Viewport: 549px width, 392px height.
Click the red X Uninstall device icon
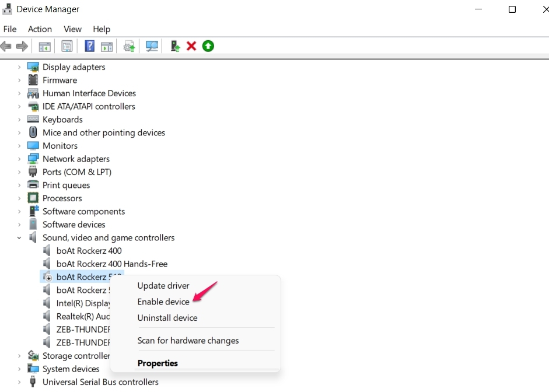(191, 46)
